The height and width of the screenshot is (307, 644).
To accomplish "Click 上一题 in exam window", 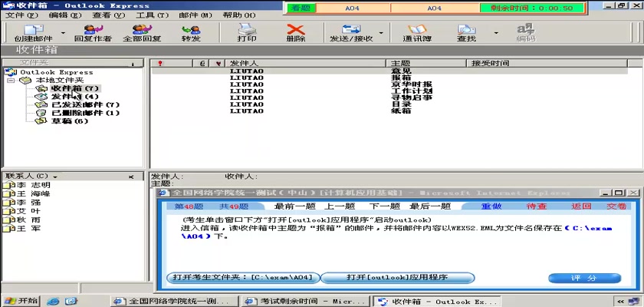I will click(x=340, y=206).
